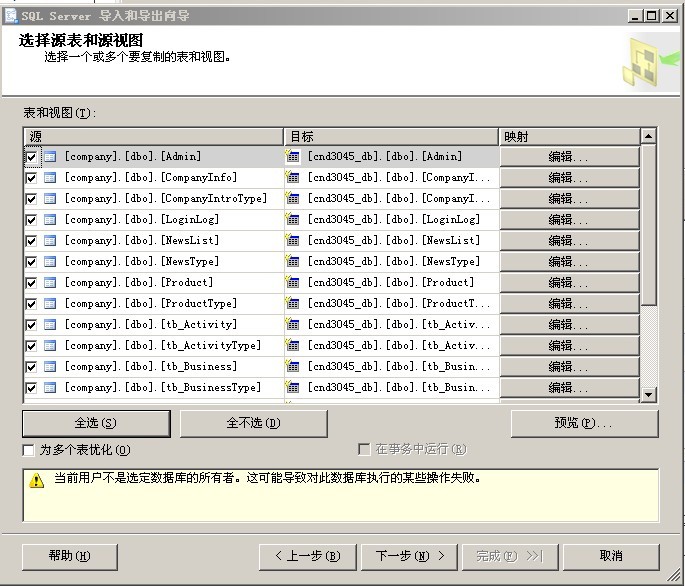Viewport: 685px width, 586px height.
Task: Click 全不选 button
Action: tap(254, 423)
